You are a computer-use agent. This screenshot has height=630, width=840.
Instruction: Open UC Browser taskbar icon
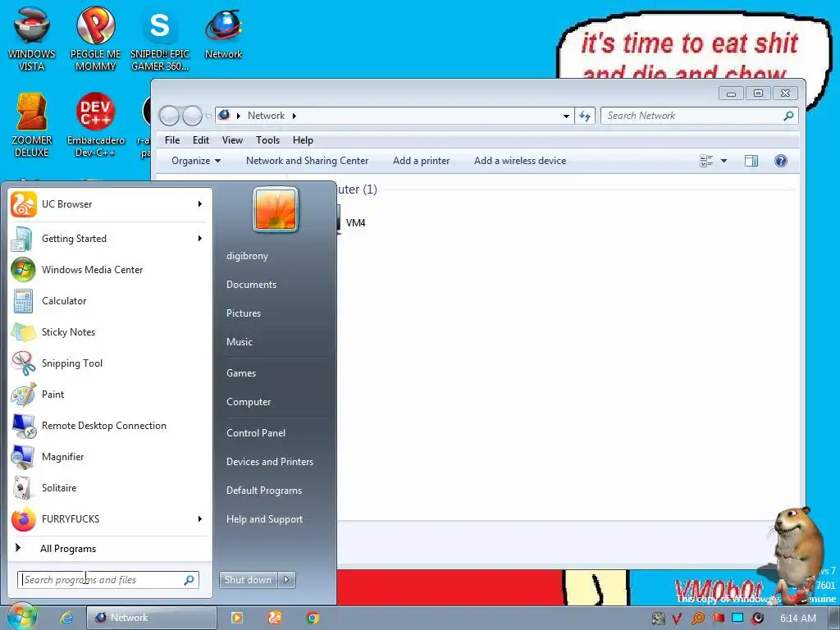(275, 617)
